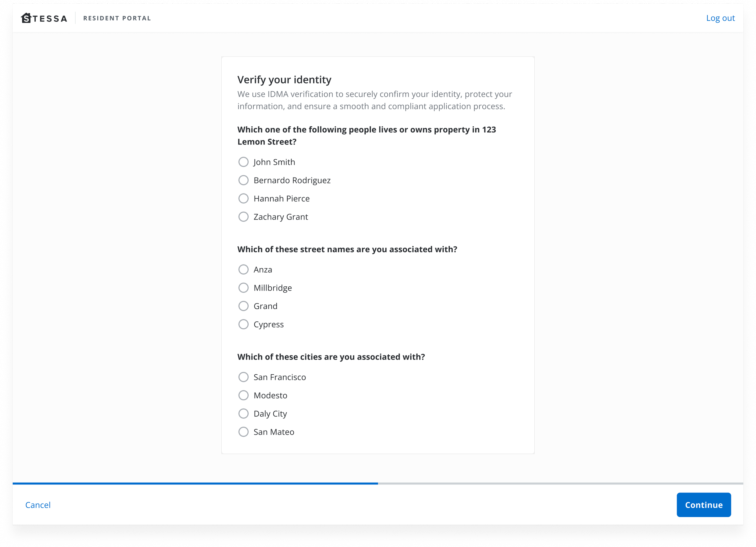Click the Stessa house logo icon
The image size is (756, 547).
click(x=26, y=18)
